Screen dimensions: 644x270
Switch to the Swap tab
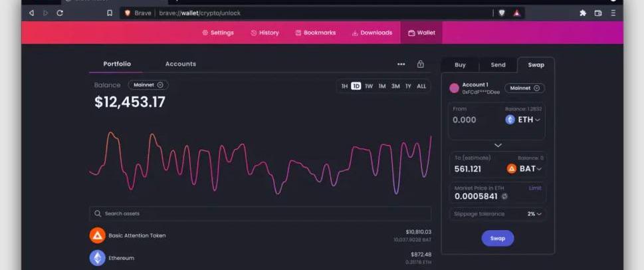(x=536, y=65)
